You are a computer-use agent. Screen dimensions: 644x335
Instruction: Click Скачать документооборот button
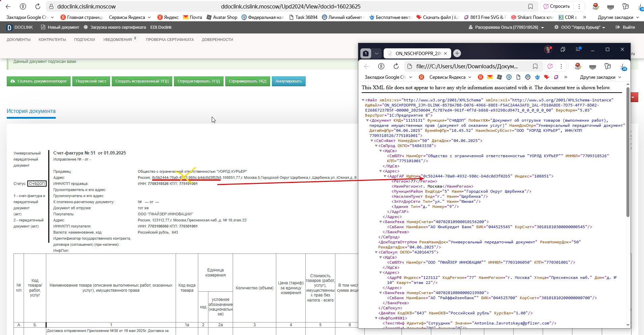(x=38, y=81)
